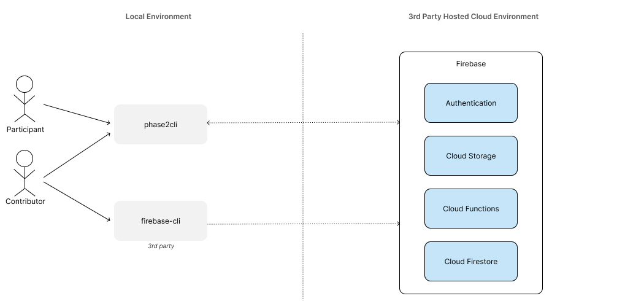Select the firebase-cli box
Image resolution: width=644 pixels, height=301 pixels.
(161, 221)
